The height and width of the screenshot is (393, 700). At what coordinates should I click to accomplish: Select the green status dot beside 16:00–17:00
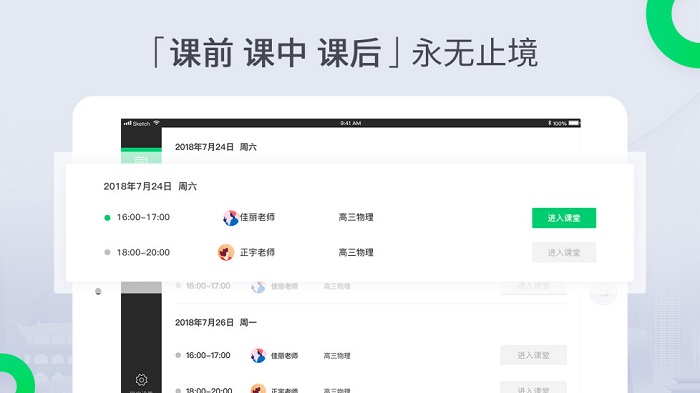tap(107, 218)
